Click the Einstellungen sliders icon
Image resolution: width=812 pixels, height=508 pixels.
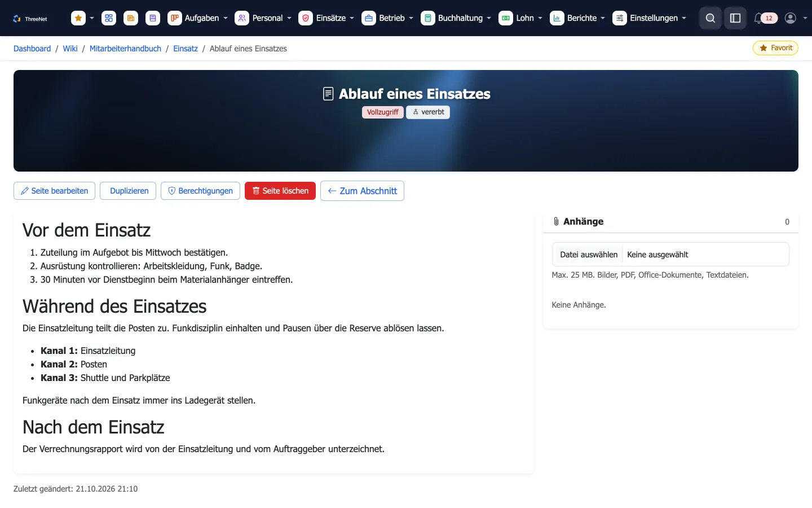pos(620,18)
